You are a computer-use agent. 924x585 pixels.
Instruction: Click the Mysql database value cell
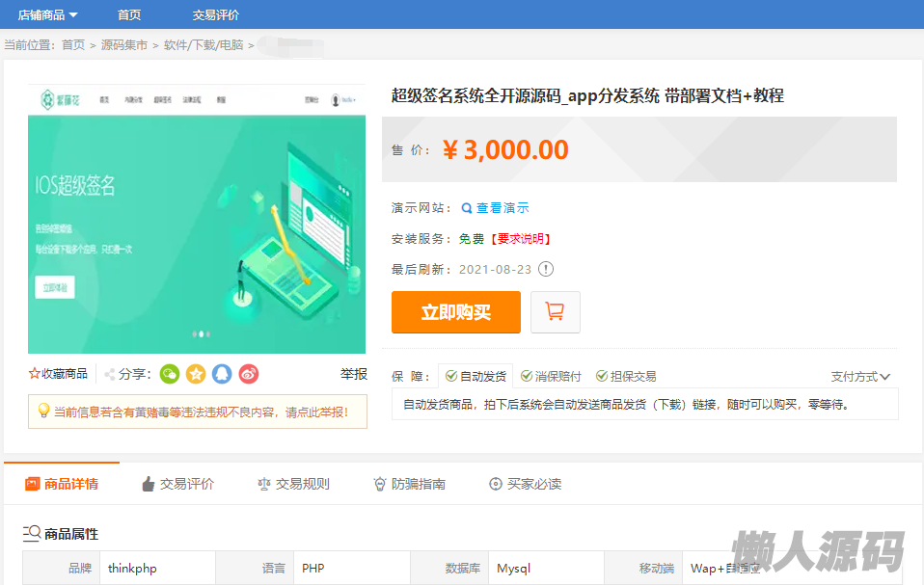(x=546, y=568)
